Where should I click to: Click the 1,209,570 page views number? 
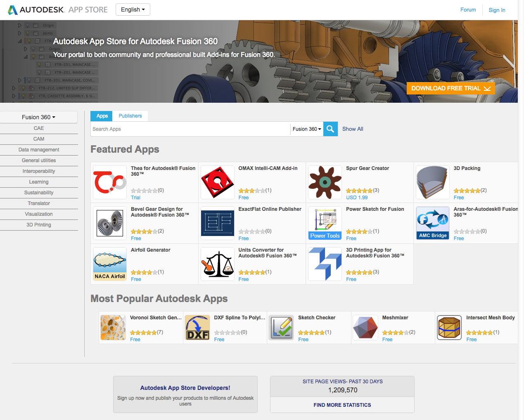click(x=343, y=390)
